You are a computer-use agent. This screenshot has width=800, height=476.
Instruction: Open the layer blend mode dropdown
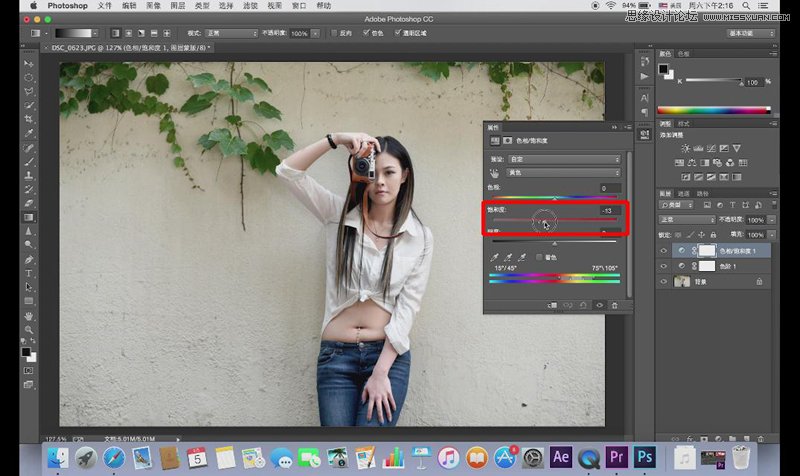click(687, 220)
